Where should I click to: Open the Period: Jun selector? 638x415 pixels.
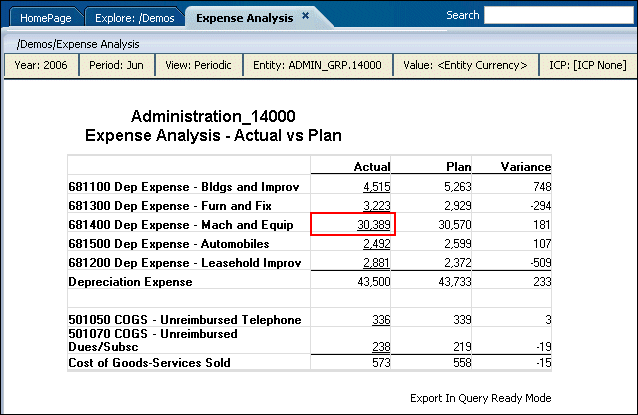tap(118, 65)
